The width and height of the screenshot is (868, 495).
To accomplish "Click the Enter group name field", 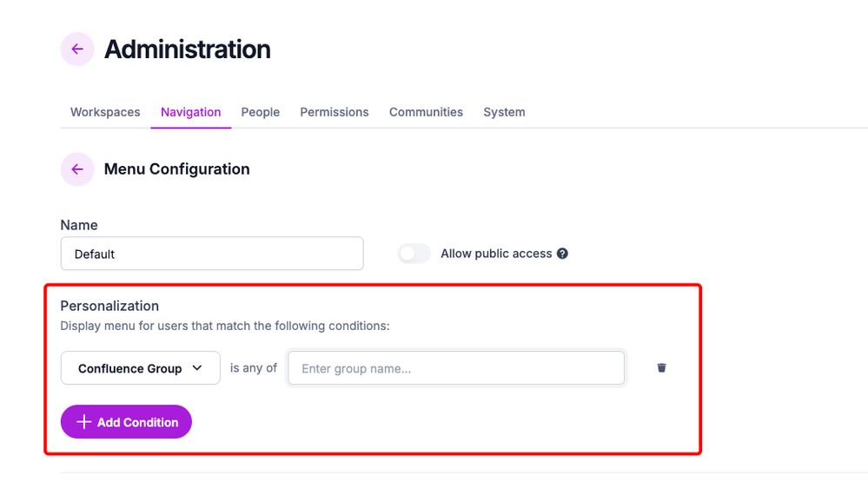I will (456, 368).
